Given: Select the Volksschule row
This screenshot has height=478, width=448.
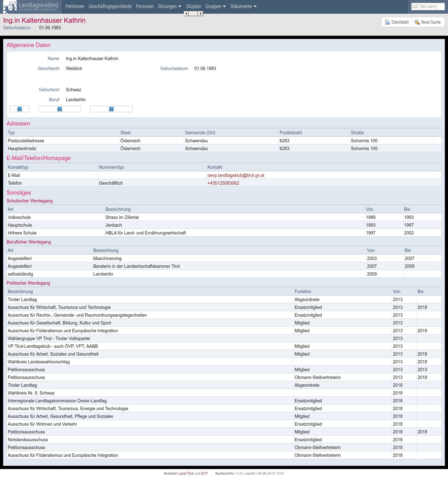Looking at the screenshot, I should [224, 217].
